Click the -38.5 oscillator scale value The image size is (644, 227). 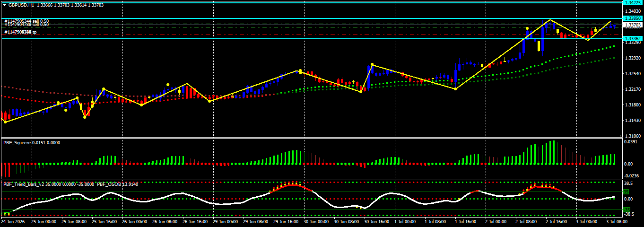coord(630,214)
